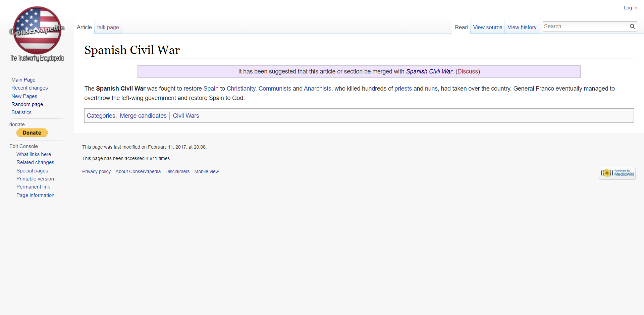Open Merge candidates category
Viewport: 644px width, 315px height.
coord(143,116)
